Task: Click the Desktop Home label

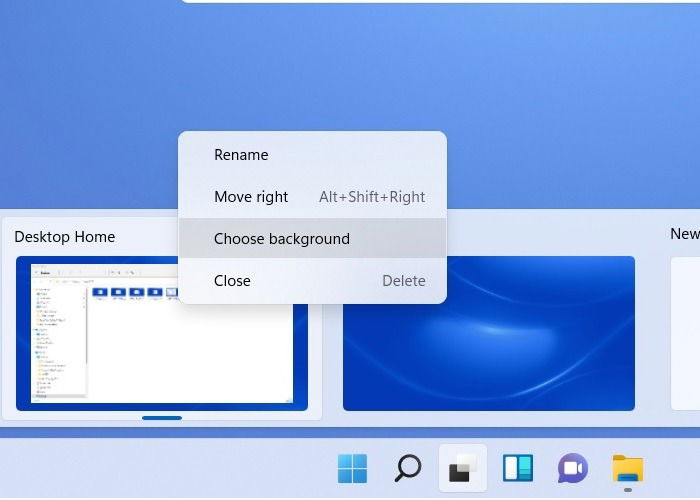Action: pos(65,237)
